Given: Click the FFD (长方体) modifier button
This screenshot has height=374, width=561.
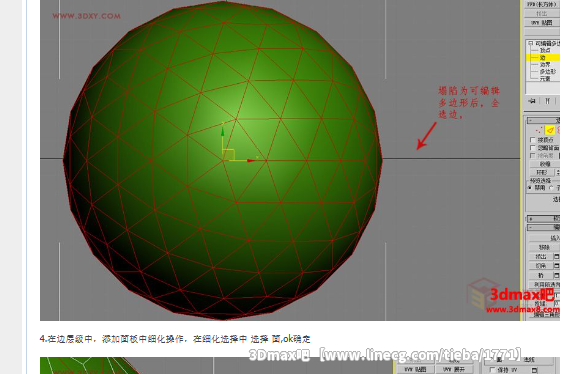Looking at the screenshot, I should click(542, 4).
